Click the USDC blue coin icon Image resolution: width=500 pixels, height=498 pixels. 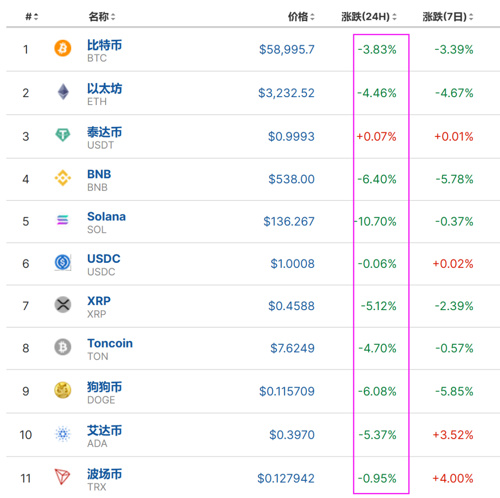tap(63, 263)
